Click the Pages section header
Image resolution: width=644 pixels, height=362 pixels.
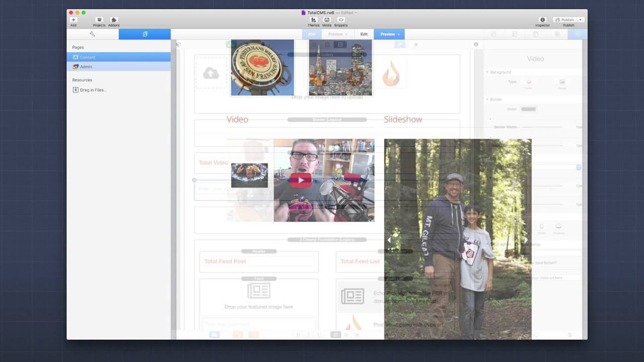78,47
